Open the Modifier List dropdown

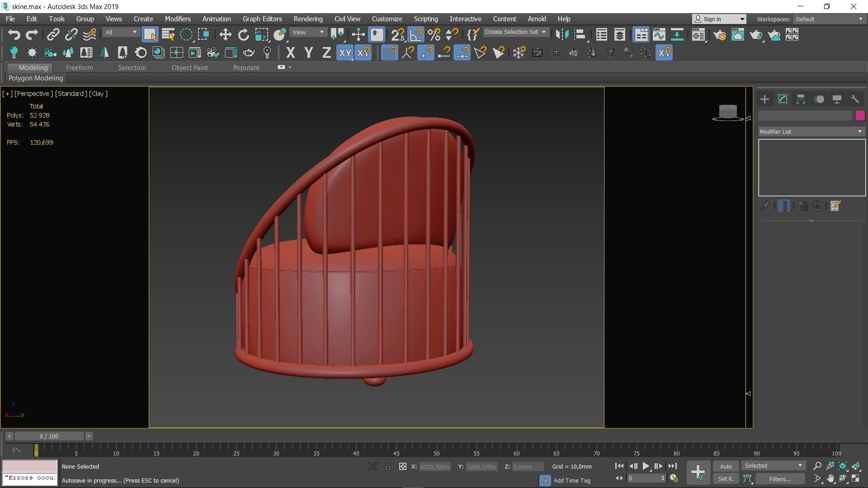[811, 131]
